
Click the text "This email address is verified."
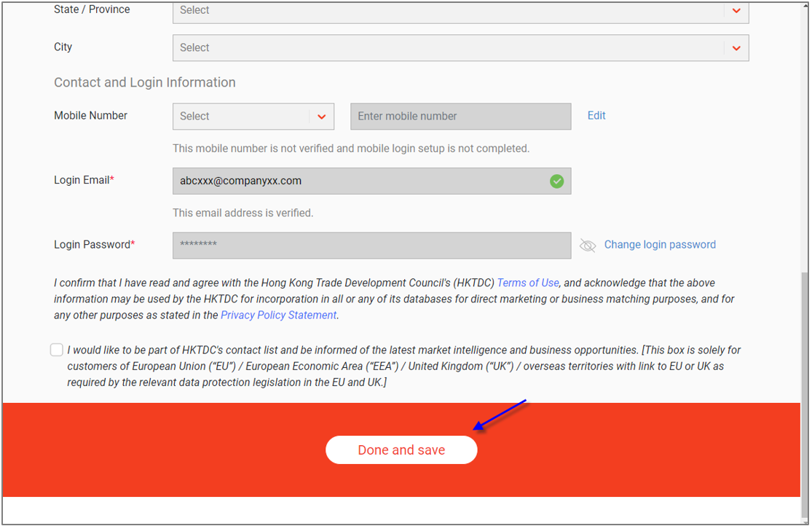coord(243,213)
